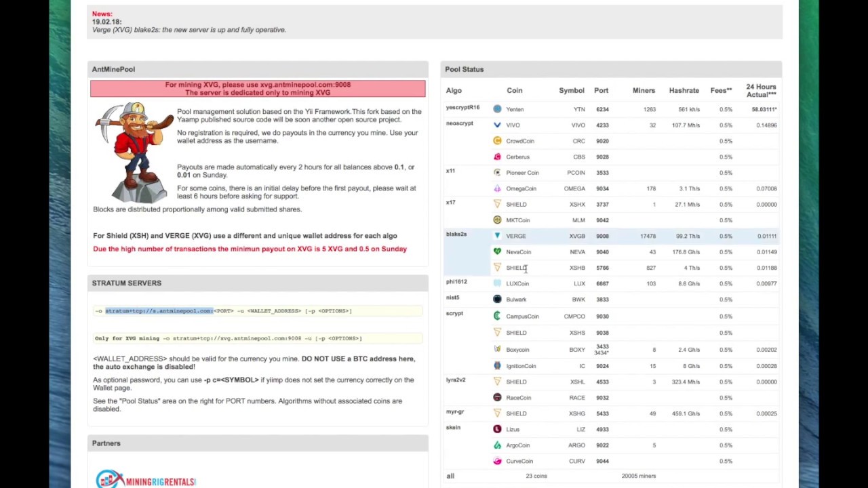
Task: Click Yenten port number 6234
Action: click(x=602, y=109)
